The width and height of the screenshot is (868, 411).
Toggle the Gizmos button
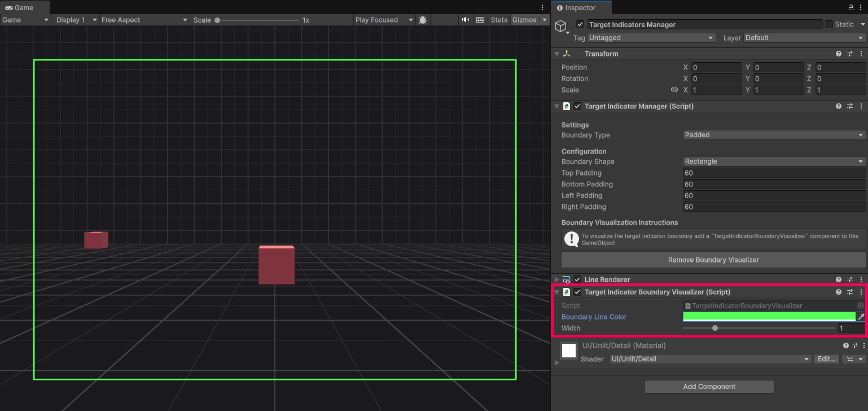pos(524,20)
